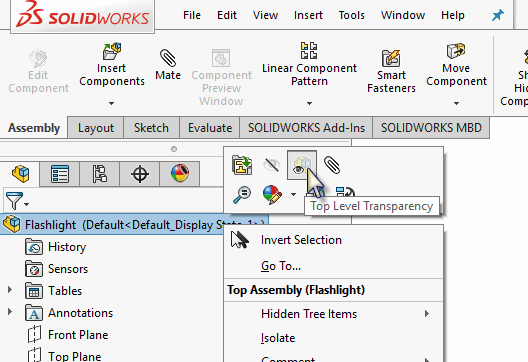Open the ConfigurationManager tab
The height and width of the screenshot is (362, 528).
click(x=100, y=174)
